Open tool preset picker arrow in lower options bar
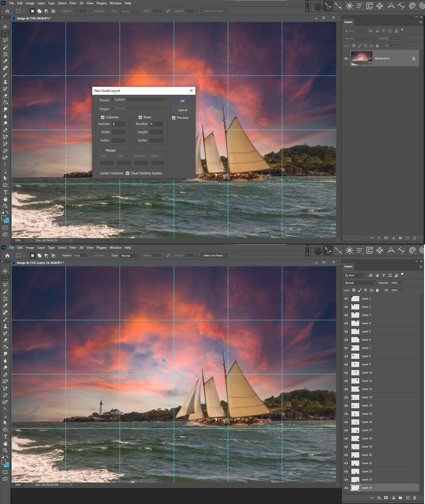Screen dimensions: 425x504 pos(24,256)
